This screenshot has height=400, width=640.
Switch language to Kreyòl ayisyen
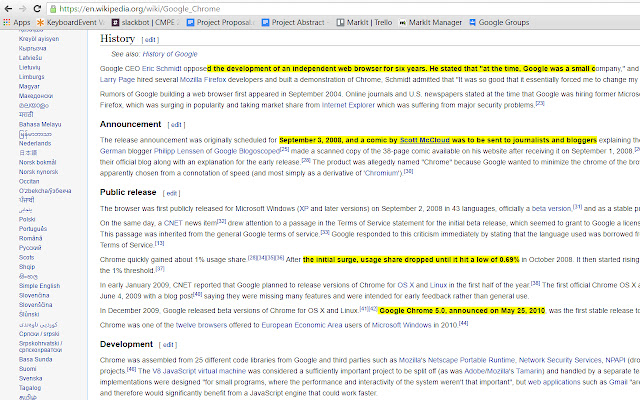pyautogui.click(x=39, y=39)
